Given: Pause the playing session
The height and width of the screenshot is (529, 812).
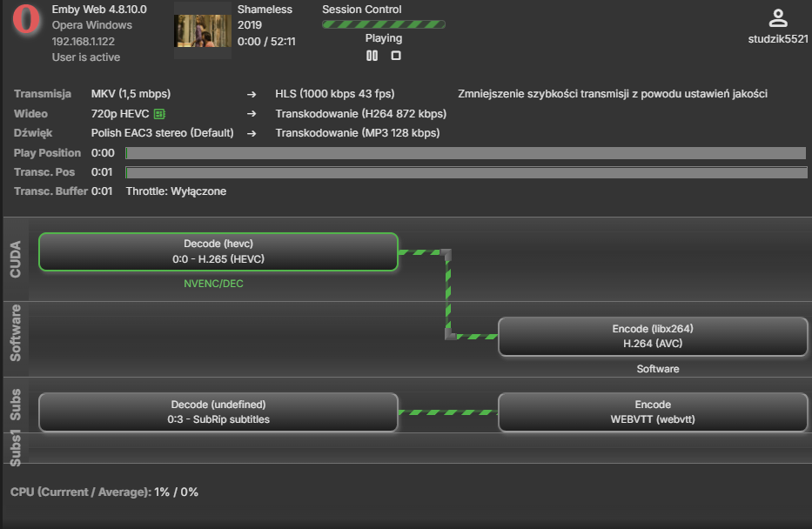Looking at the screenshot, I should [x=372, y=56].
